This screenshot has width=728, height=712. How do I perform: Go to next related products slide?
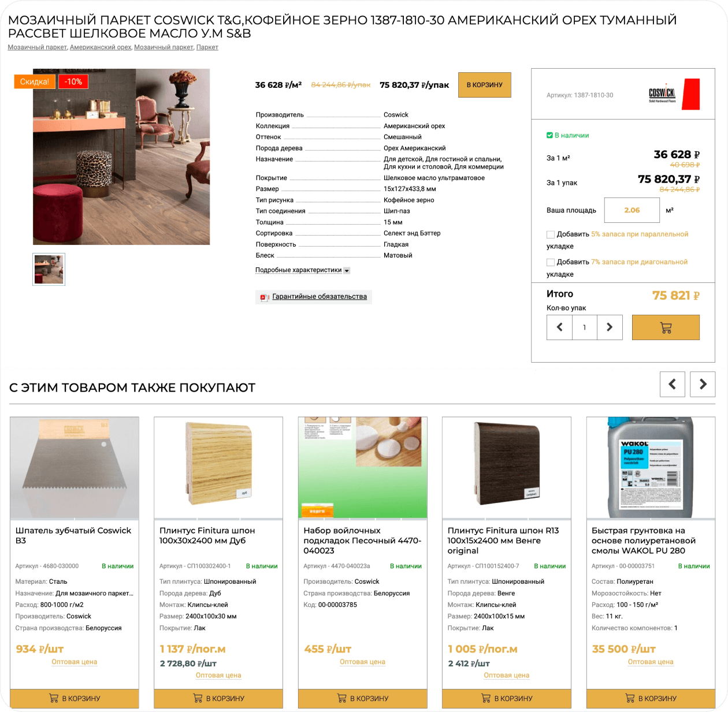click(703, 384)
